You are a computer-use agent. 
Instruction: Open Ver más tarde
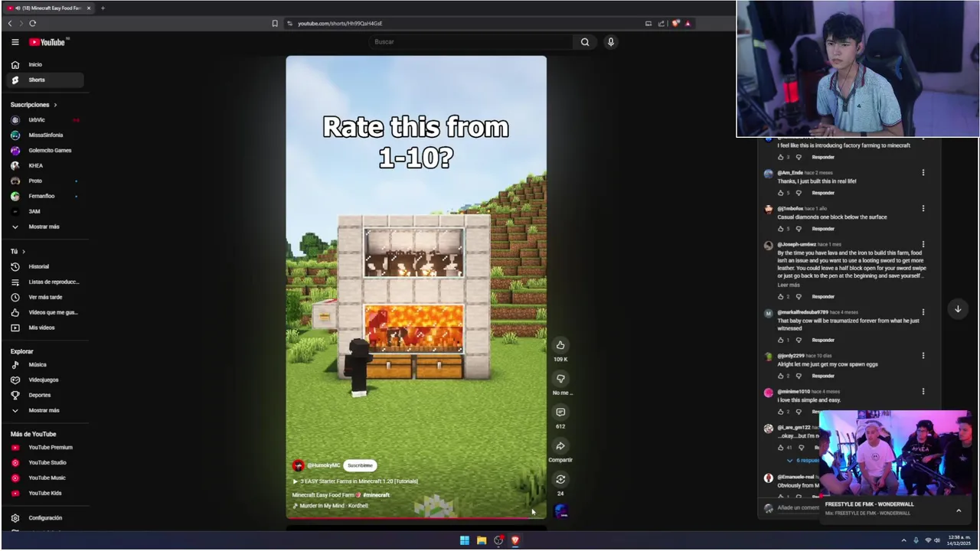[45, 297]
